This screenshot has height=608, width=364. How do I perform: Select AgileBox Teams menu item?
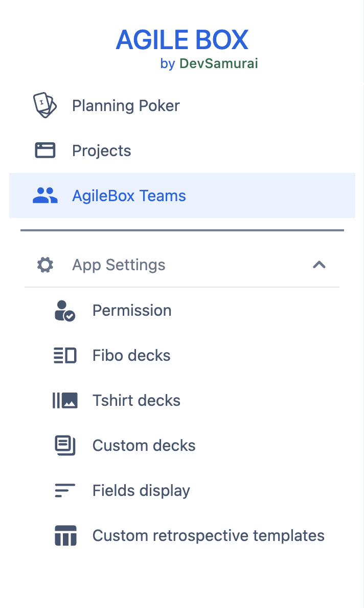click(x=182, y=196)
